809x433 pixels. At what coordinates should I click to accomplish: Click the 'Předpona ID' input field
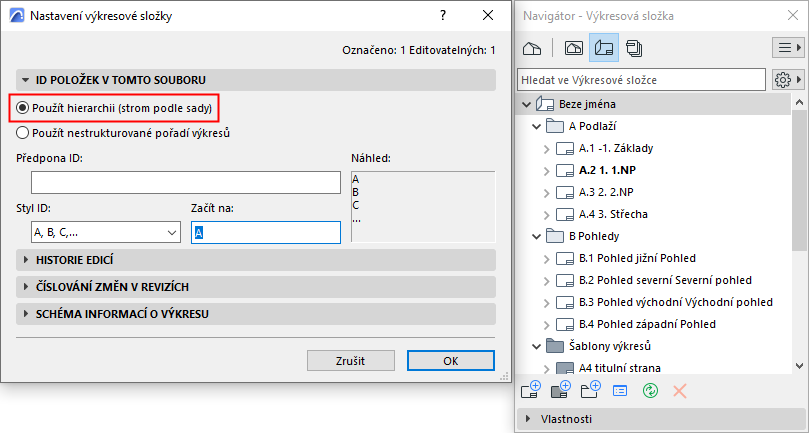[186, 182]
